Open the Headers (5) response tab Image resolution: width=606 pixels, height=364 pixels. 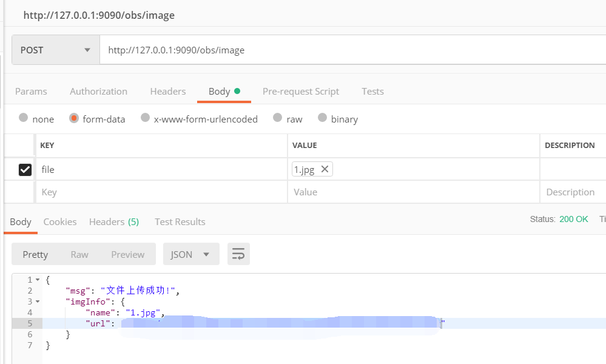pyautogui.click(x=113, y=221)
